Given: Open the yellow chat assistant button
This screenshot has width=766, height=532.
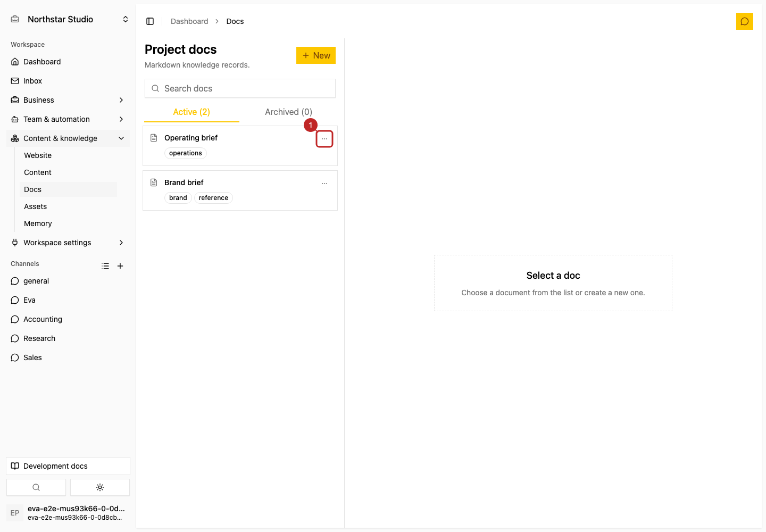Looking at the screenshot, I should (745, 21).
